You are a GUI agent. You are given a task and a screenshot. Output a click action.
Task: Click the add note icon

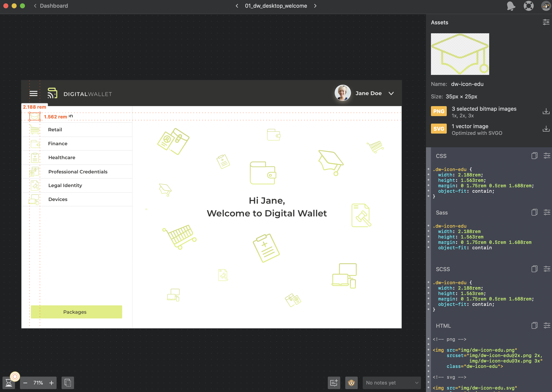tap(334, 383)
